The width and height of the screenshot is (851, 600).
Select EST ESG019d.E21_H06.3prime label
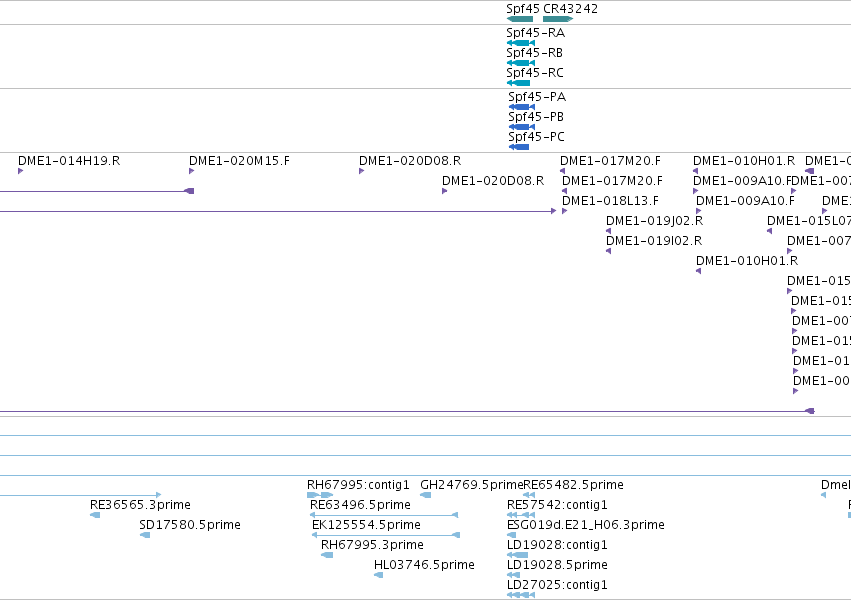(586, 525)
